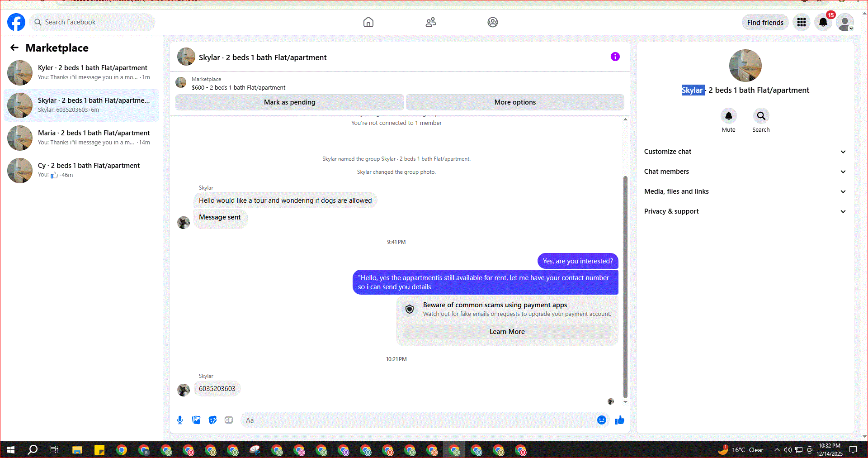Click the 6035203603 message bubble
Image resolution: width=868 pixels, height=458 pixels.
tap(217, 389)
